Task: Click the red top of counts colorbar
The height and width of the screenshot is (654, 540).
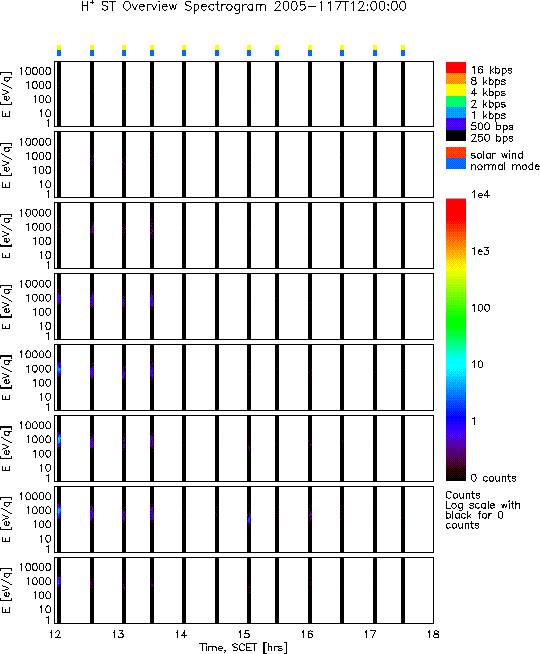Action: [456, 209]
